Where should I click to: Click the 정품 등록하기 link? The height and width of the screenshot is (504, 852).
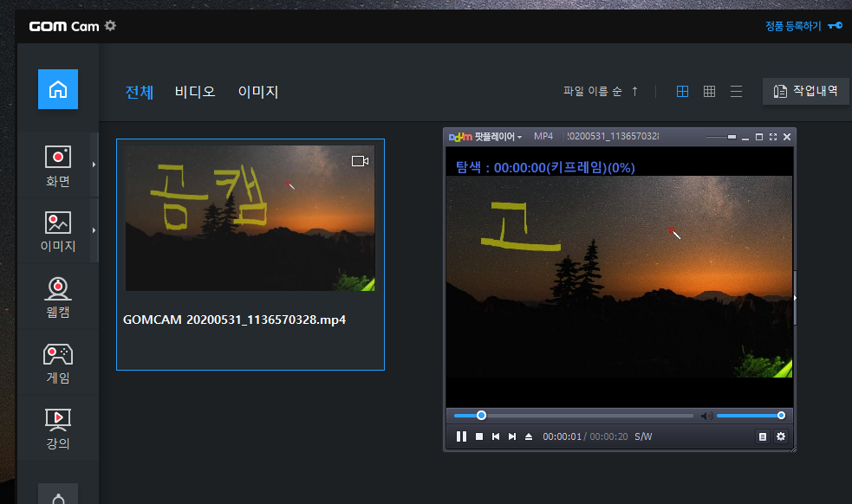(x=793, y=26)
